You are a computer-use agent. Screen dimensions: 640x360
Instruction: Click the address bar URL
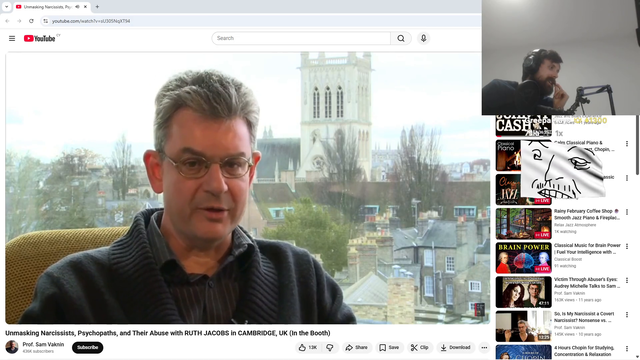pos(91,21)
